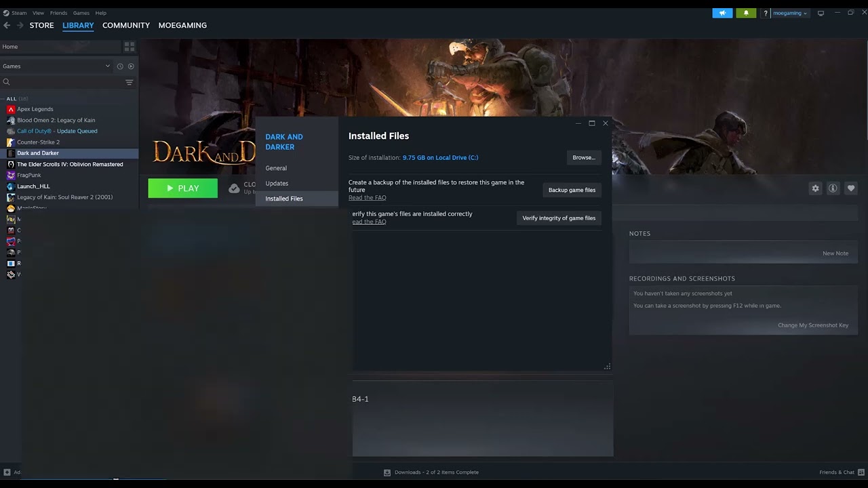Screen dimensions: 868x488
Task: Click New Note button
Action: pyautogui.click(x=835, y=253)
